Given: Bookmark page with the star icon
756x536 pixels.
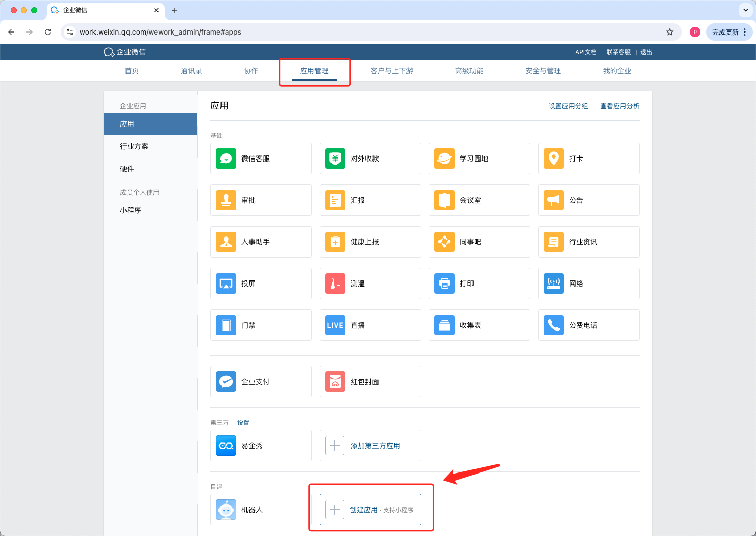Looking at the screenshot, I should coord(670,32).
